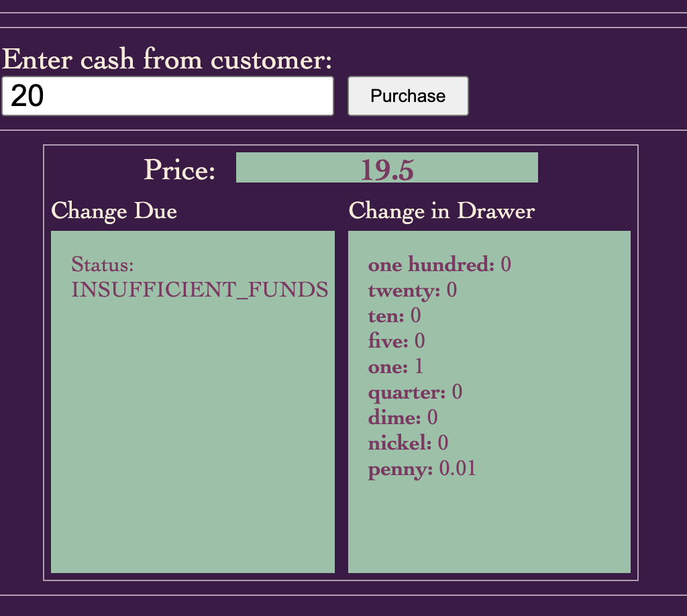Click the twenty drawer entry
This screenshot has height=616, width=687.
413,290
